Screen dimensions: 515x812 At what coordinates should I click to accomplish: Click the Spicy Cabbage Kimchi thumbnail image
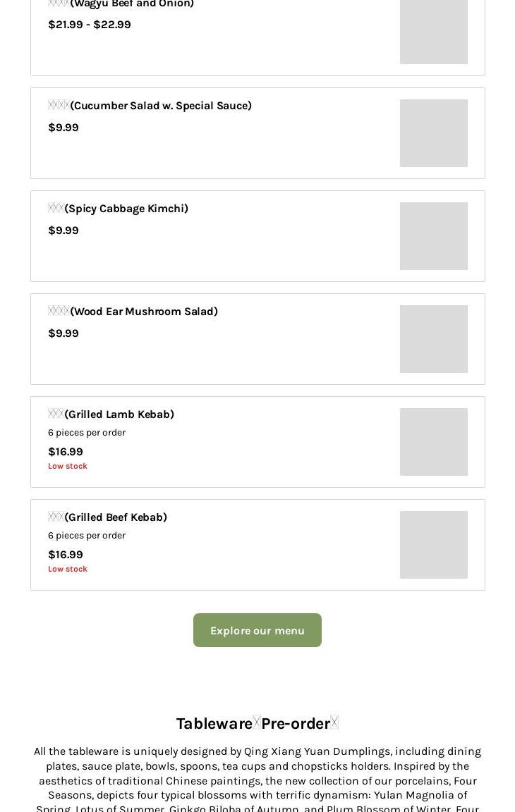point(433,236)
